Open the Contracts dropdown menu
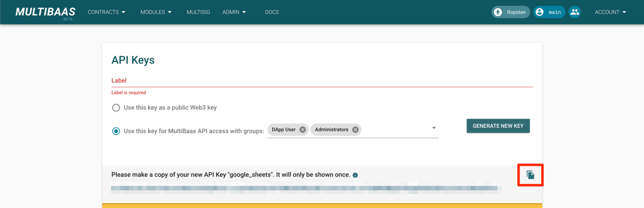 pyautogui.click(x=107, y=12)
